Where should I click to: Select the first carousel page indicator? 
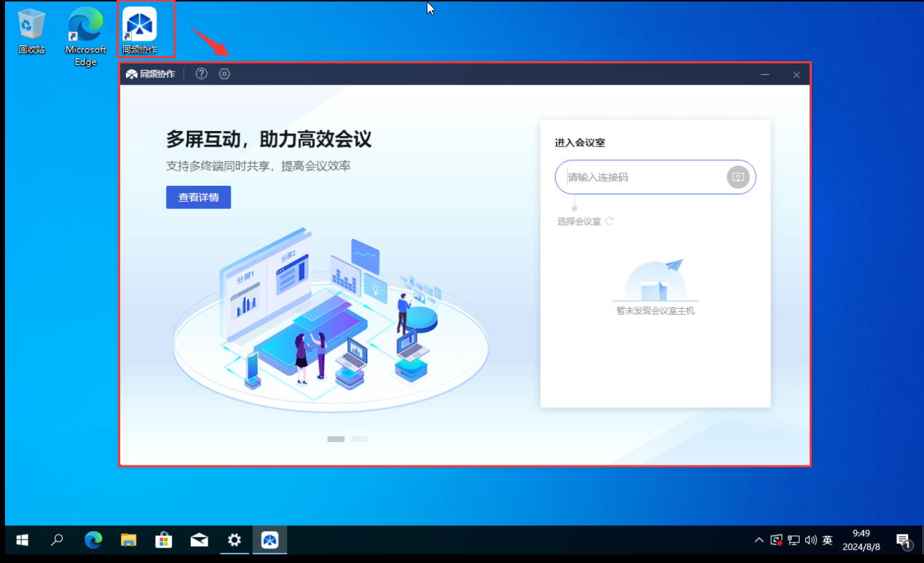(336, 439)
